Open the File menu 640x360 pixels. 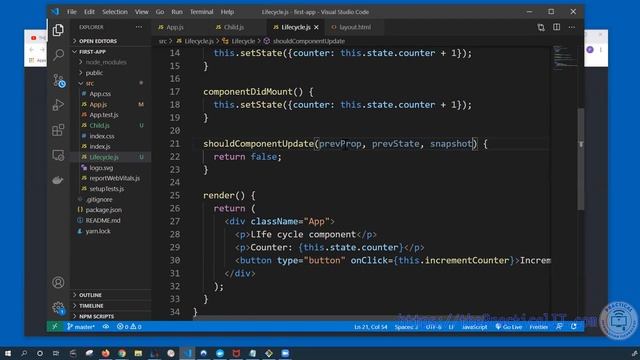[72, 12]
